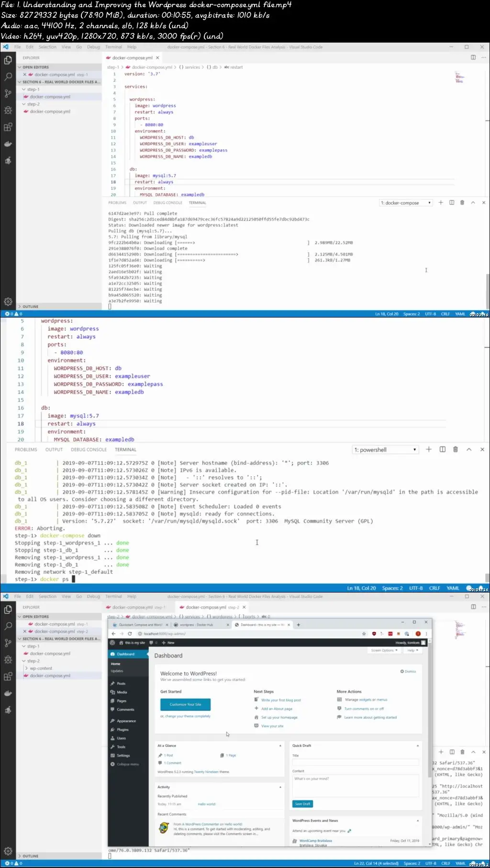This screenshot has height=868, width=490.
Task: Open Plugins in WordPress sidebar
Action: click(122, 730)
